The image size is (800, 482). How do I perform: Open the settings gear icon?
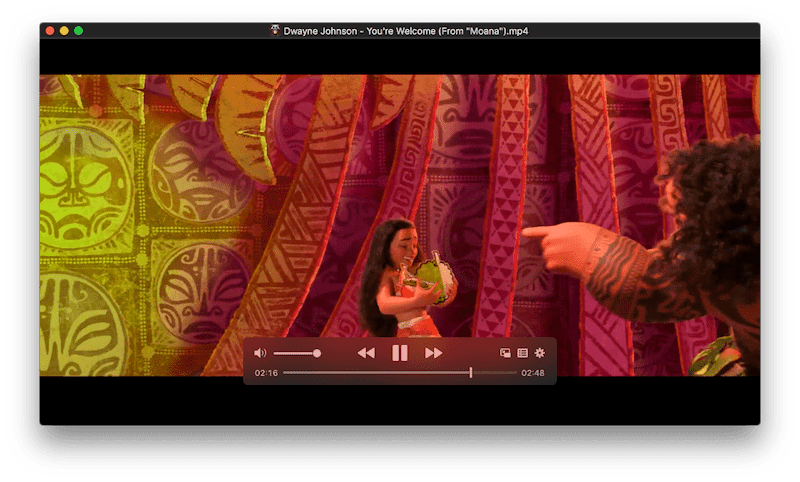point(540,353)
